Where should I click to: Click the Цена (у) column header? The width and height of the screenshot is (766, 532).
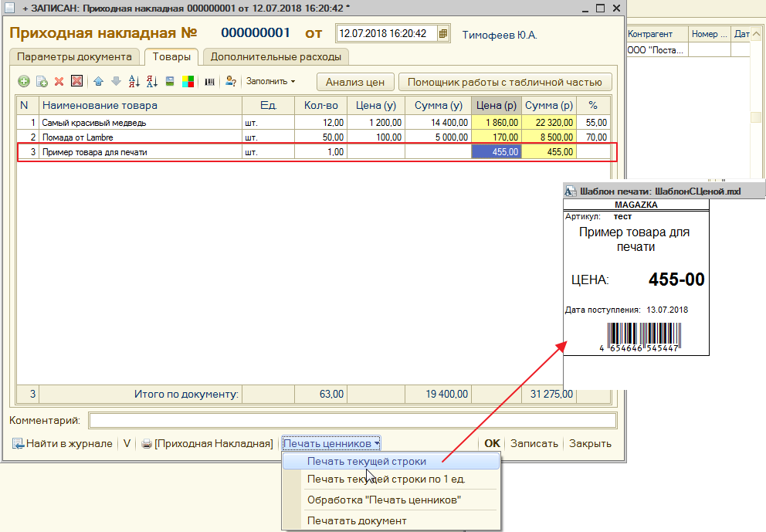click(x=376, y=106)
